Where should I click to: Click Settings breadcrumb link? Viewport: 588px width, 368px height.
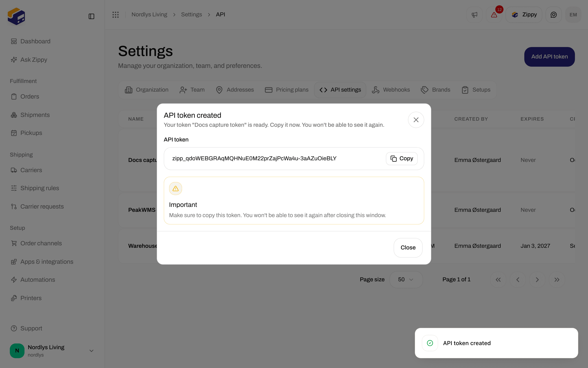[192, 15]
